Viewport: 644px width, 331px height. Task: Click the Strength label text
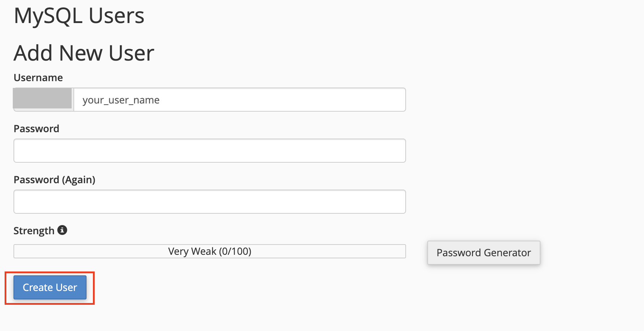[x=34, y=231]
